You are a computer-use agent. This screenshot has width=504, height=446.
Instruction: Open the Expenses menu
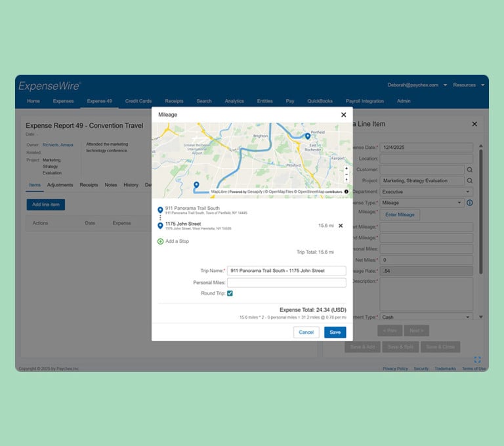click(63, 101)
